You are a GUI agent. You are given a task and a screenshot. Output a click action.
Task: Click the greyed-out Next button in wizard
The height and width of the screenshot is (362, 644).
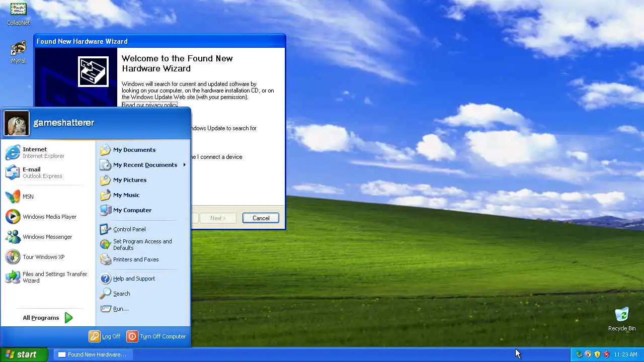pos(218,218)
